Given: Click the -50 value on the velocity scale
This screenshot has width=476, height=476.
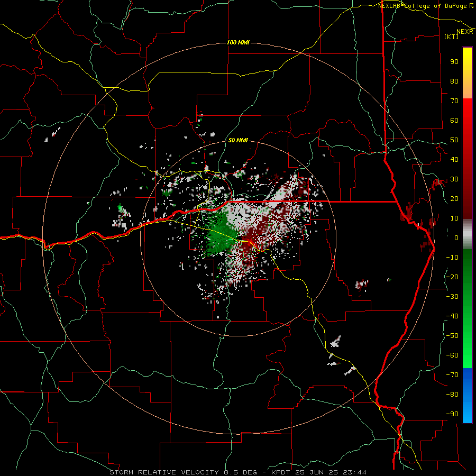Looking at the screenshot, I should (452, 336).
